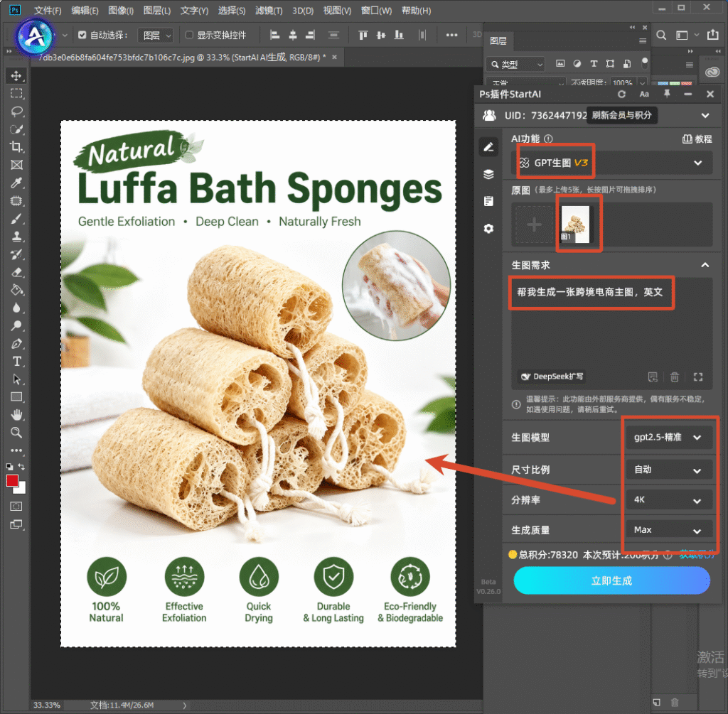The image size is (728, 714).
Task: Open the 教程 tutorial link
Action: pyautogui.click(x=697, y=139)
